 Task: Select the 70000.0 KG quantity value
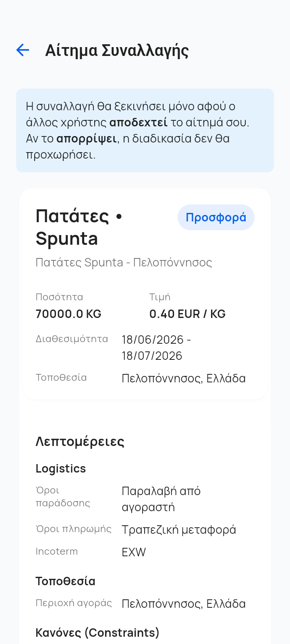coord(68,314)
